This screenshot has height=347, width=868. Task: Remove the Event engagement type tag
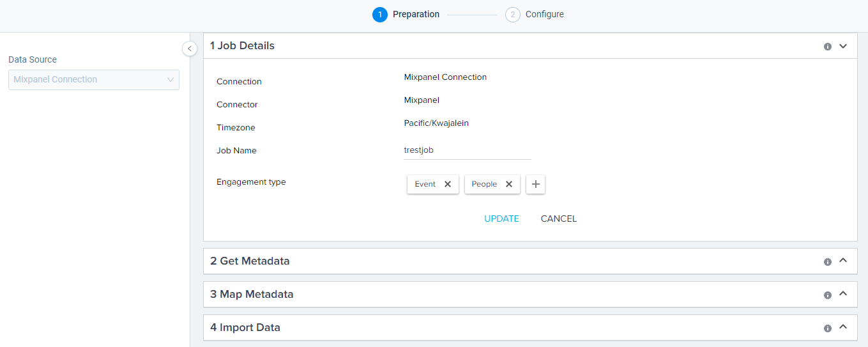click(x=448, y=184)
